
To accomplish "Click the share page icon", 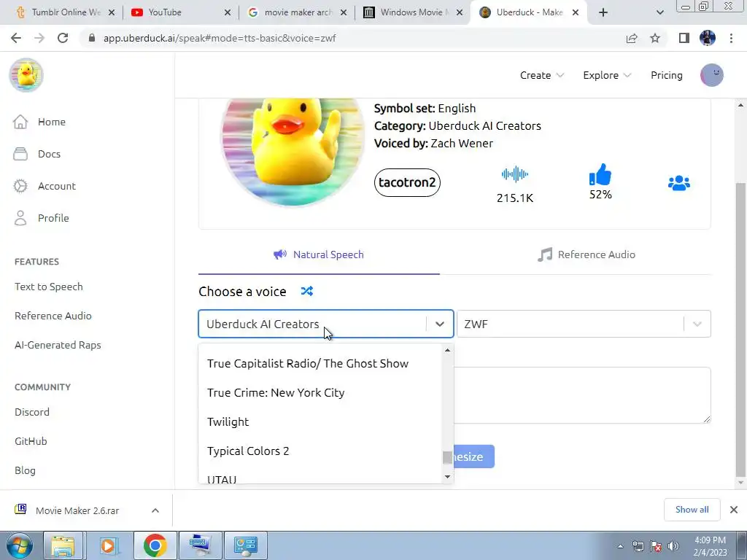I will (632, 38).
